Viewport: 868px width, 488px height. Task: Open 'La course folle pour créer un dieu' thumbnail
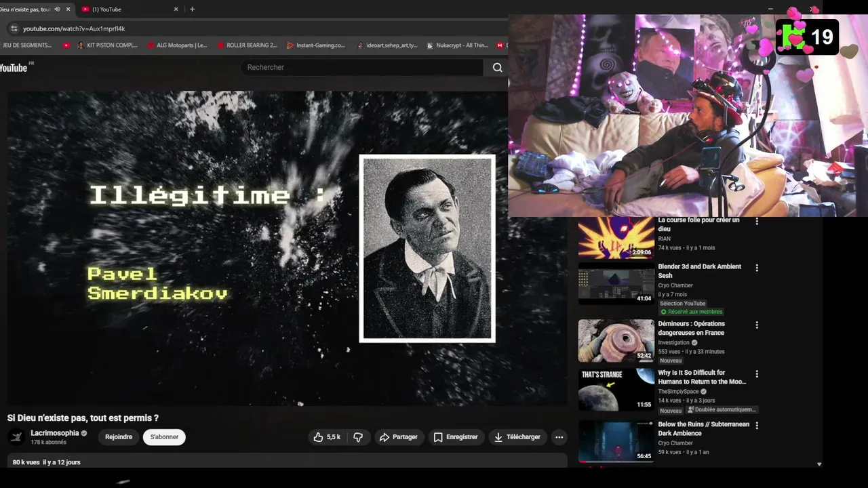pos(616,238)
